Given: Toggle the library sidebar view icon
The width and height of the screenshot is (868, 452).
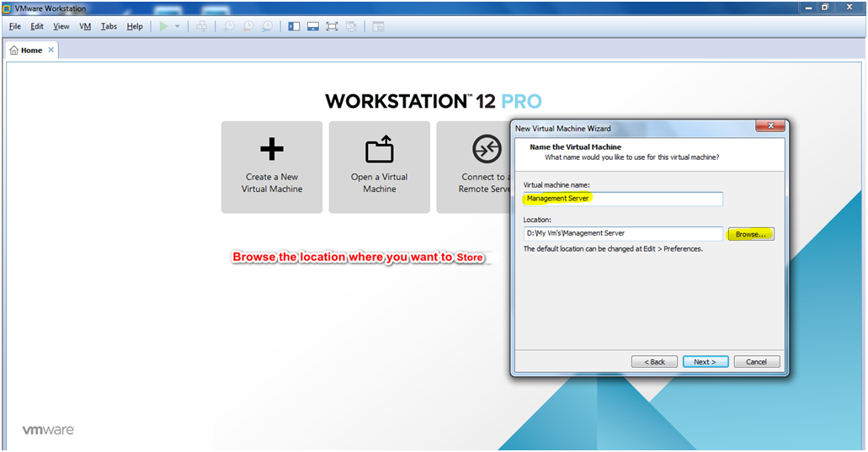Looking at the screenshot, I should [x=294, y=26].
